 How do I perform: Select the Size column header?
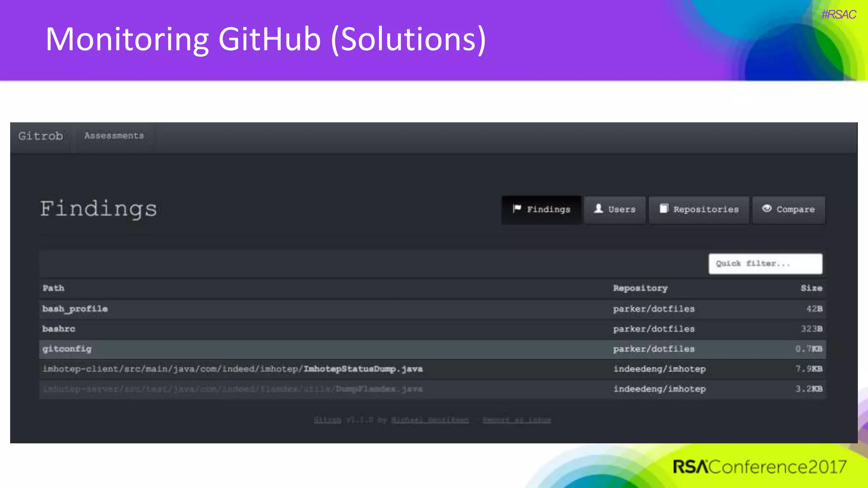pos(811,288)
